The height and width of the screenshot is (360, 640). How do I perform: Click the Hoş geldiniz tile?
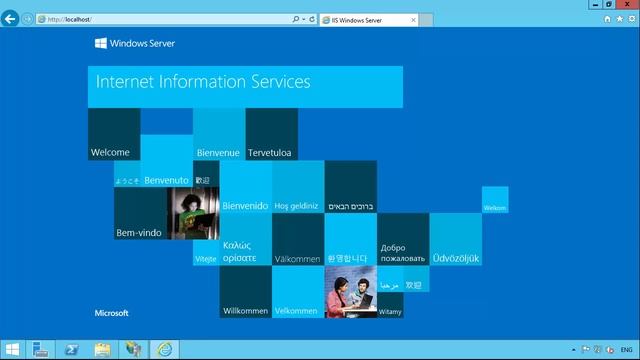tap(298, 187)
